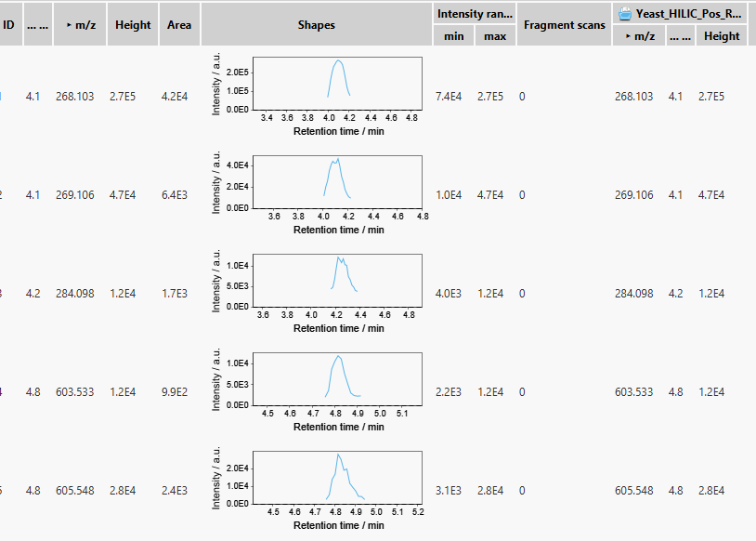Click the Shapes column header
This screenshot has width=756, height=541.
(x=316, y=25)
